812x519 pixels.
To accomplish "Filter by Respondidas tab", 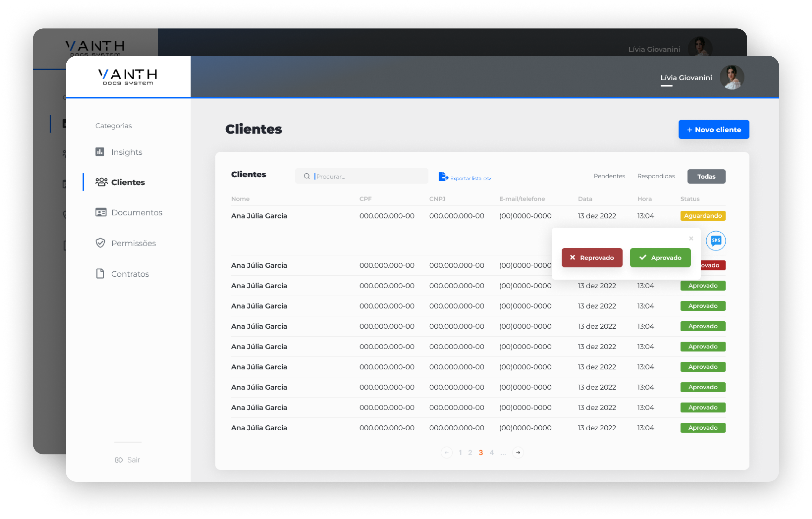I will coord(656,176).
